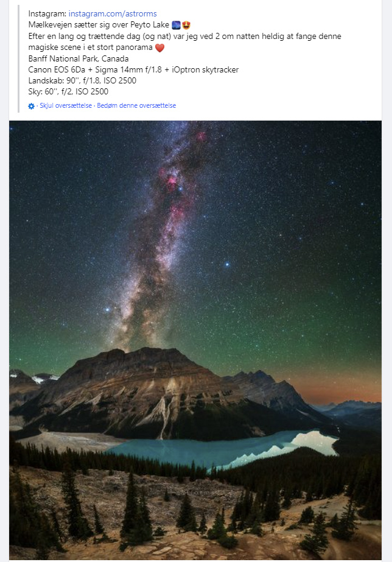Click the grey quote bar beside caption
392x562 pixels.
(18, 59)
